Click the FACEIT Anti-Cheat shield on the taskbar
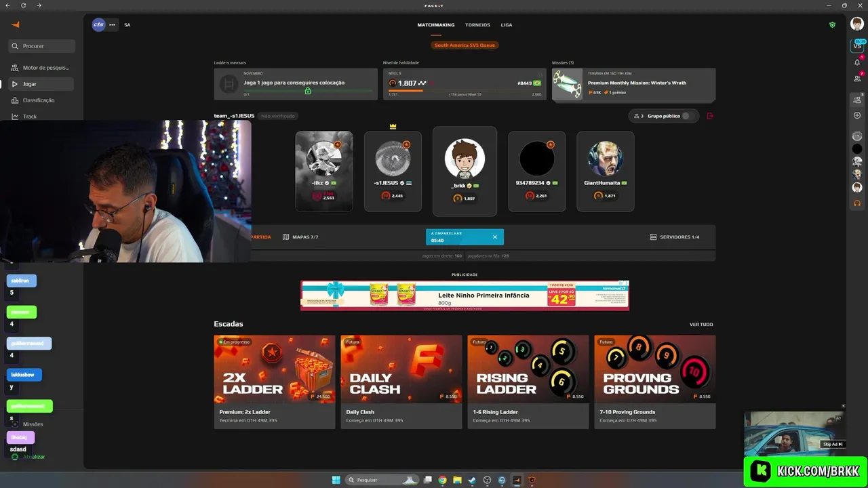Viewport: 868px width, 488px height. point(532,480)
